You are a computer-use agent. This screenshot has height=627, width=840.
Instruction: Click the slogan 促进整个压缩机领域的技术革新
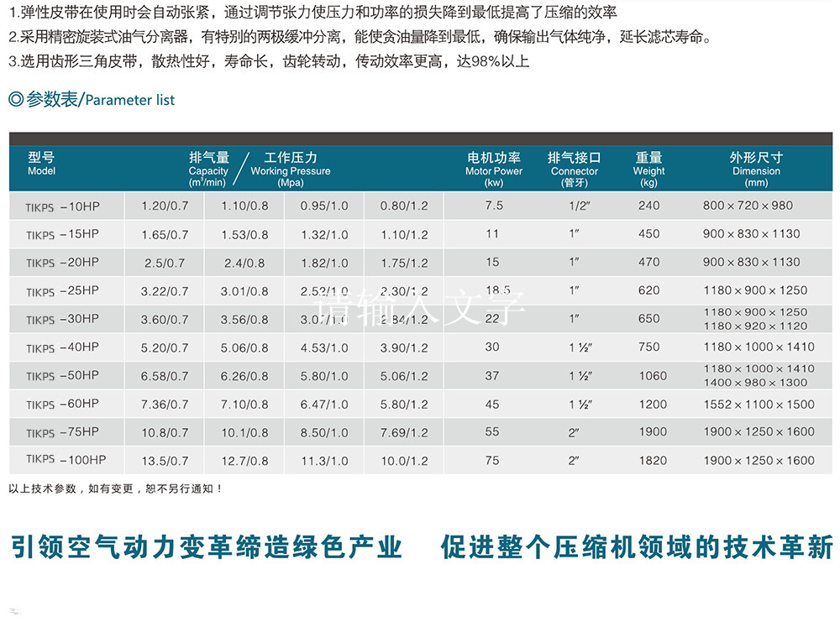[626, 546]
